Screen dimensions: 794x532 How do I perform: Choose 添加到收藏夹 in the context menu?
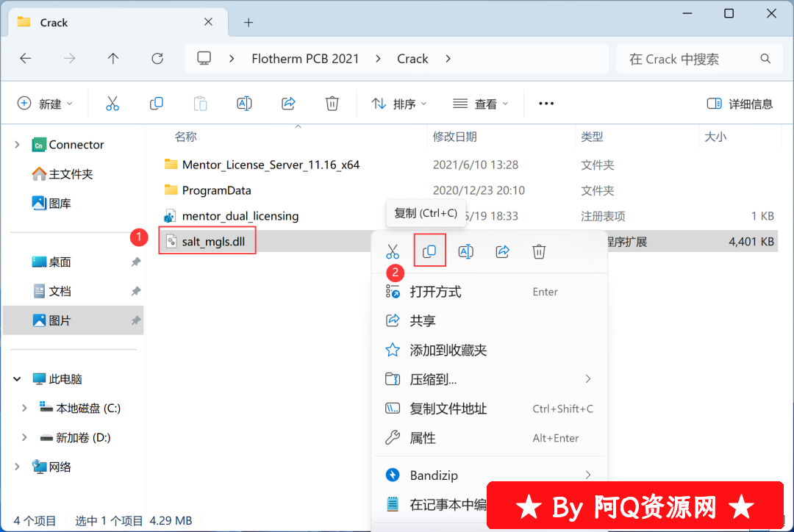tap(489, 350)
